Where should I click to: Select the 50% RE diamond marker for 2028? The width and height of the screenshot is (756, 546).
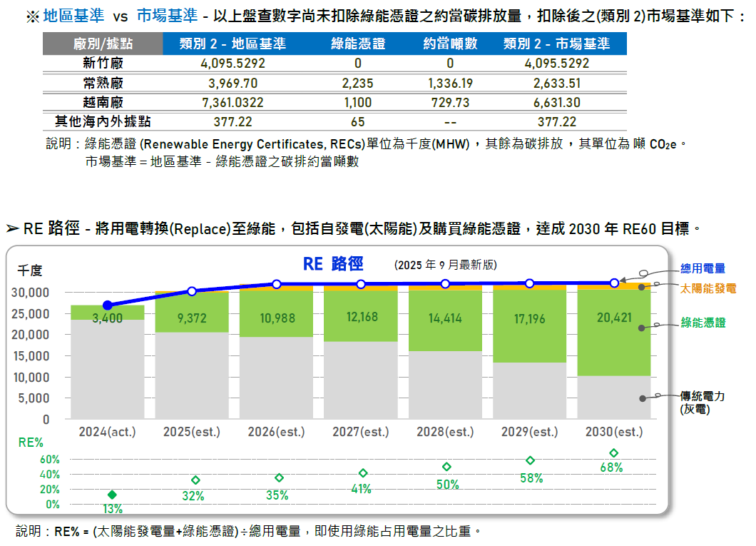(x=446, y=467)
